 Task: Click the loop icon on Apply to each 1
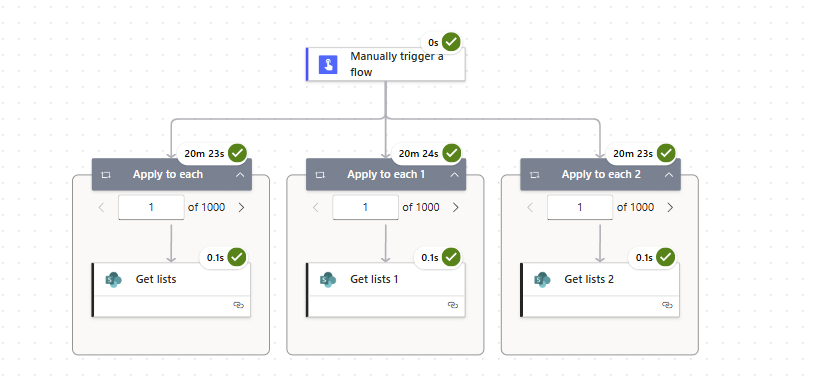321,175
